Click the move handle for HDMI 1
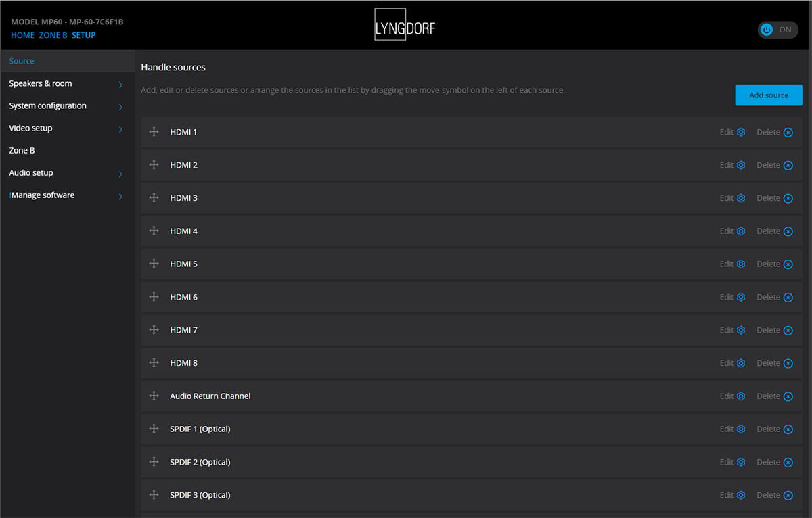Image resolution: width=812 pixels, height=518 pixels. [x=154, y=132]
